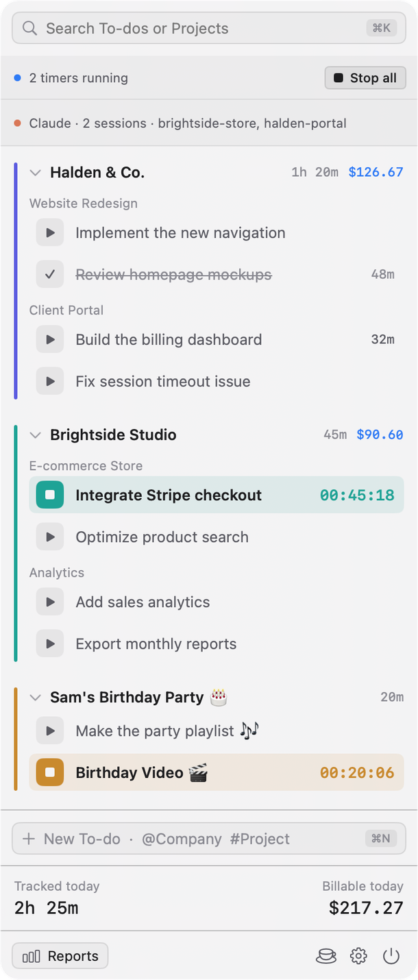This screenshot has width=418, height=980.
Task: Select the Export monthly reports to-do
Action: click(x=156, y=644)
